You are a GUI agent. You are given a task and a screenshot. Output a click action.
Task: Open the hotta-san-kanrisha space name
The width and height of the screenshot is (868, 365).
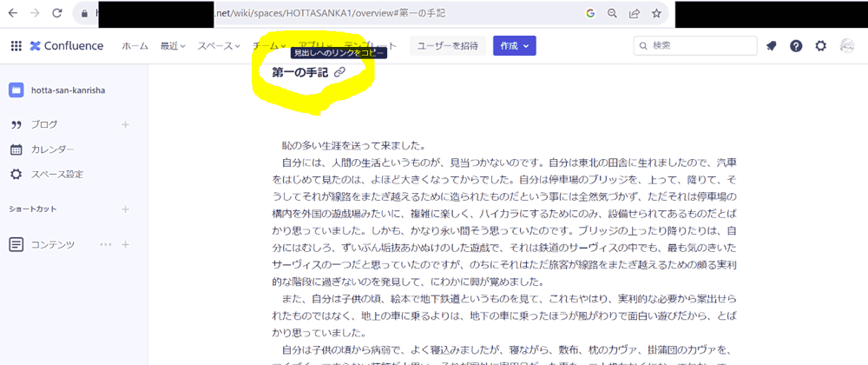pyautogui.click(x=69, y=90)
